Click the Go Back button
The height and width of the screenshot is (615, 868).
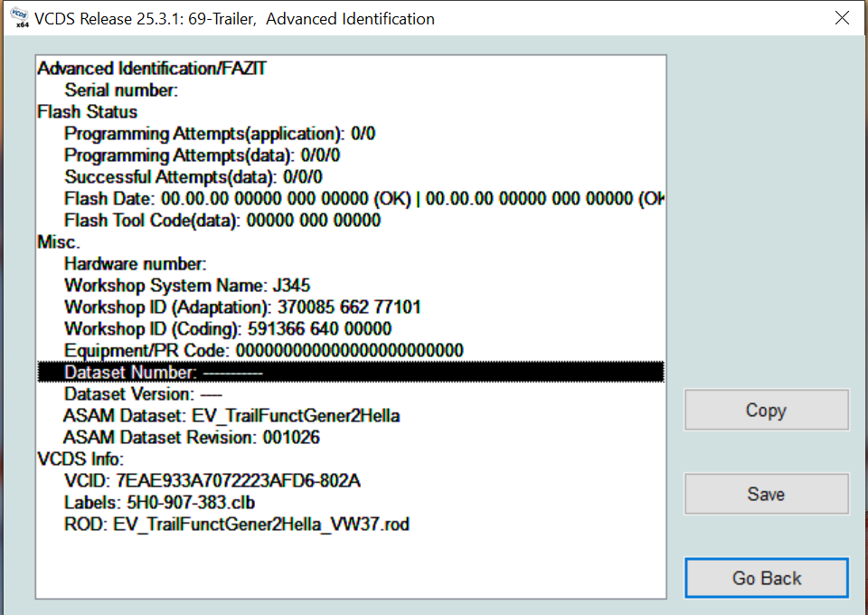click(x=766, y=578)
